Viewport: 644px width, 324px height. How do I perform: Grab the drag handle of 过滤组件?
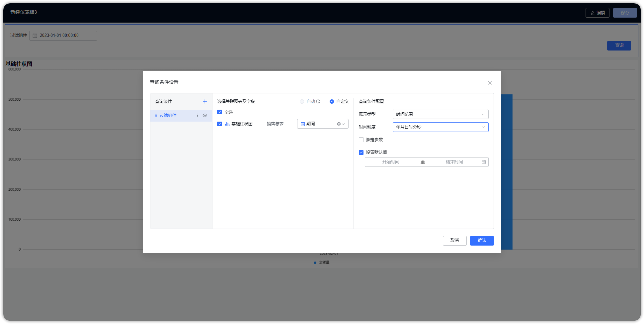click(156, 115)
